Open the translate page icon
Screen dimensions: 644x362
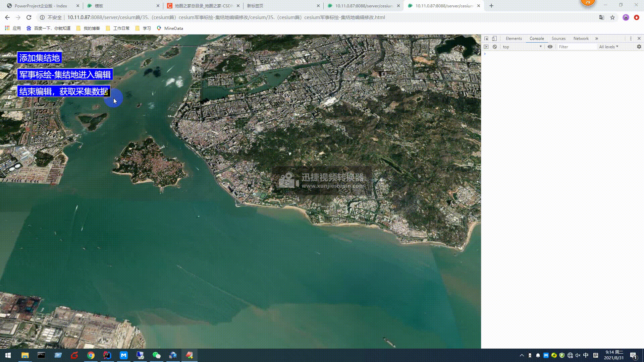tap(601, 17)
